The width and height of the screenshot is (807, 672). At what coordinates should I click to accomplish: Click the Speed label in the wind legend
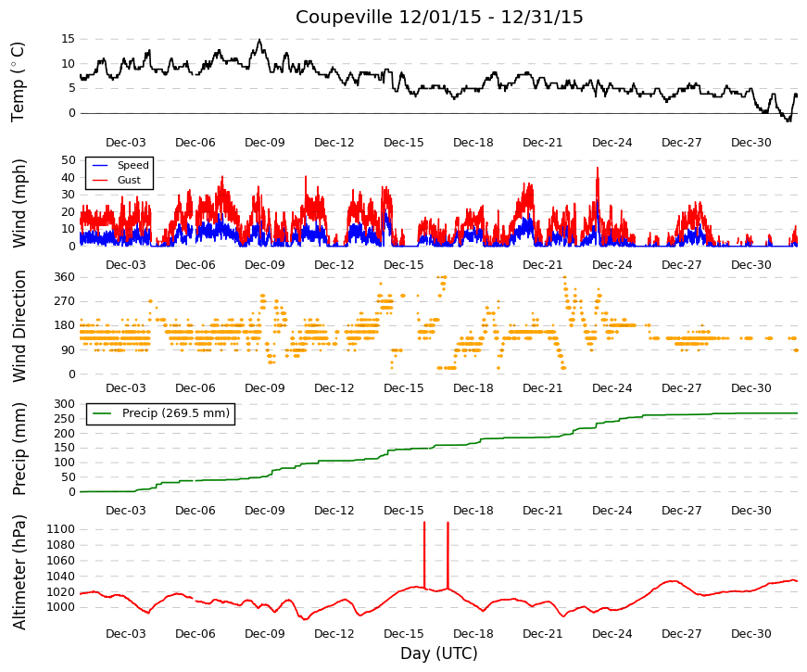(132, 165)
